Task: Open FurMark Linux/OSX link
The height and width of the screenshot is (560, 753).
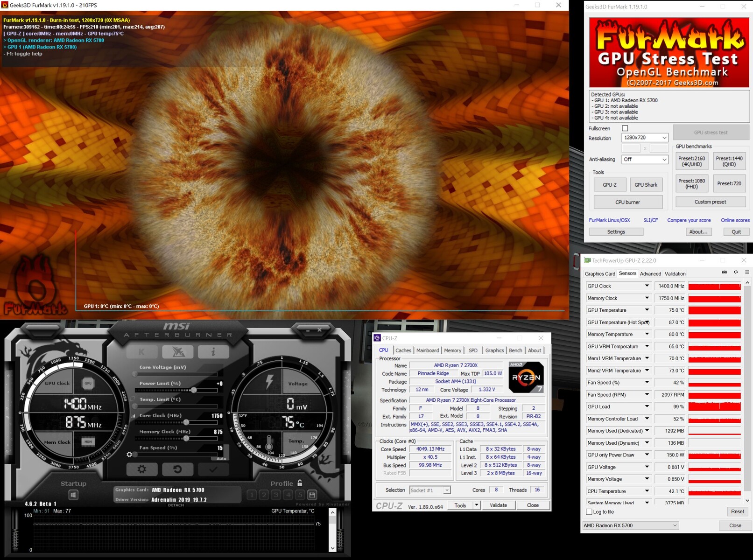Action: point(609,220)
